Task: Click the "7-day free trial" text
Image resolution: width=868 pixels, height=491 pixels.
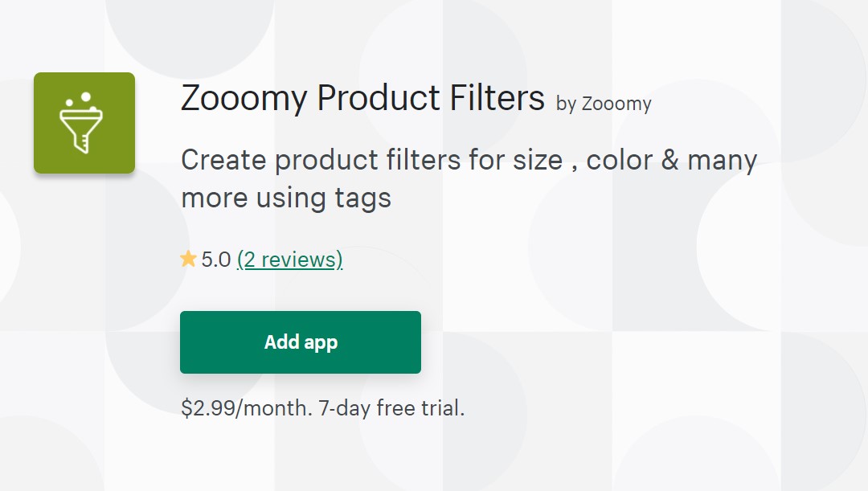Action: point(391,407)
